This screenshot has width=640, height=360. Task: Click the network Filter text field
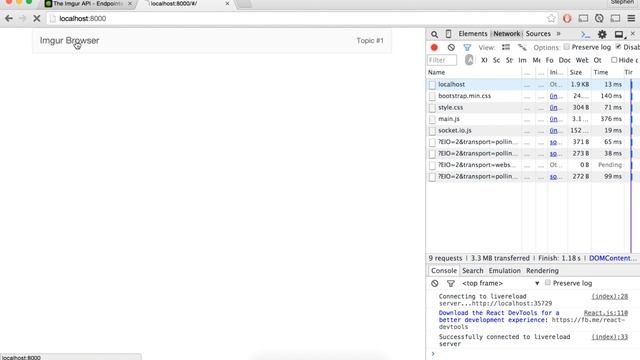pos(442,60)
